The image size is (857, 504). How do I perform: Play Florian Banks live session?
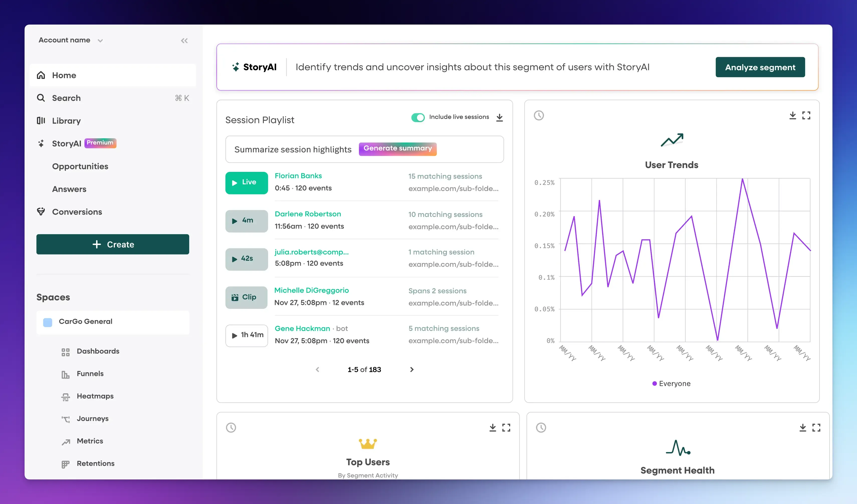click(247, 183)
